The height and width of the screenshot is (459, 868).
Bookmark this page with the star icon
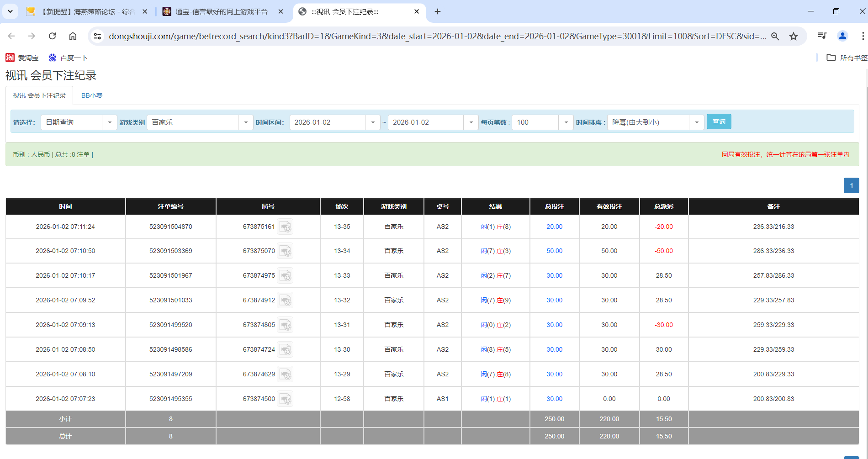point(794,36)
